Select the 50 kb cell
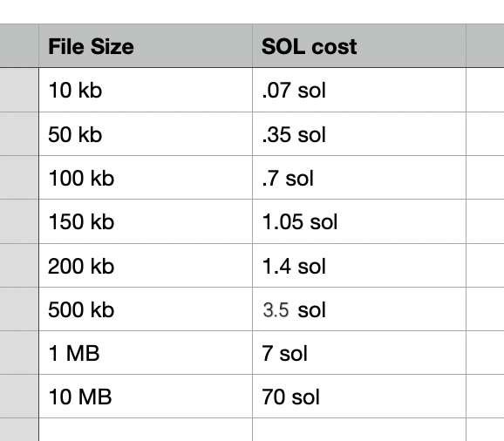Image resolution: width=504 pixels, height=441 pixels. tap(146, 134)
